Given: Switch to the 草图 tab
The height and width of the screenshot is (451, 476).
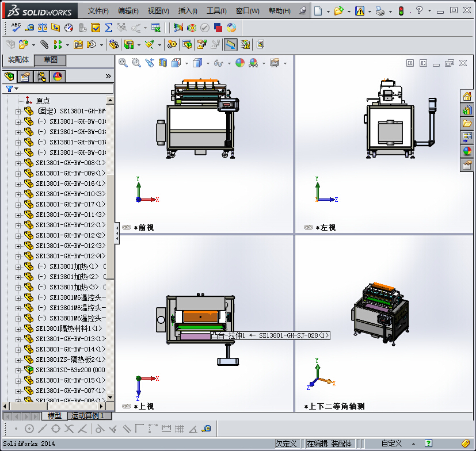Looking at the screenshot, I should (x=50, y=60).
